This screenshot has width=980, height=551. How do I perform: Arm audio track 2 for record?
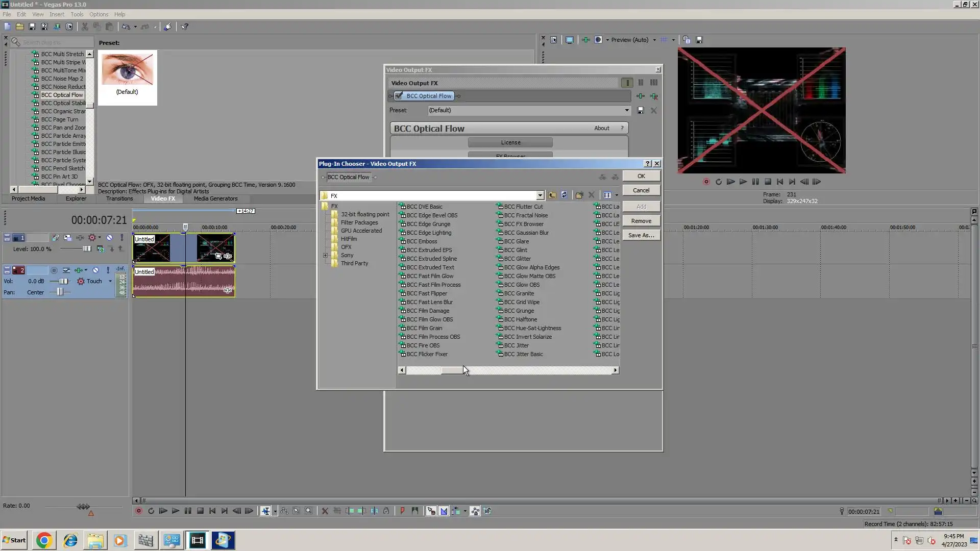pos(54,270)
